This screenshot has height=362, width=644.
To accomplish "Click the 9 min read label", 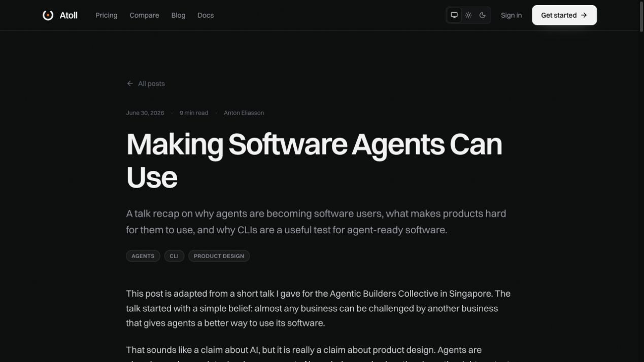I will (x=194, y=113).
